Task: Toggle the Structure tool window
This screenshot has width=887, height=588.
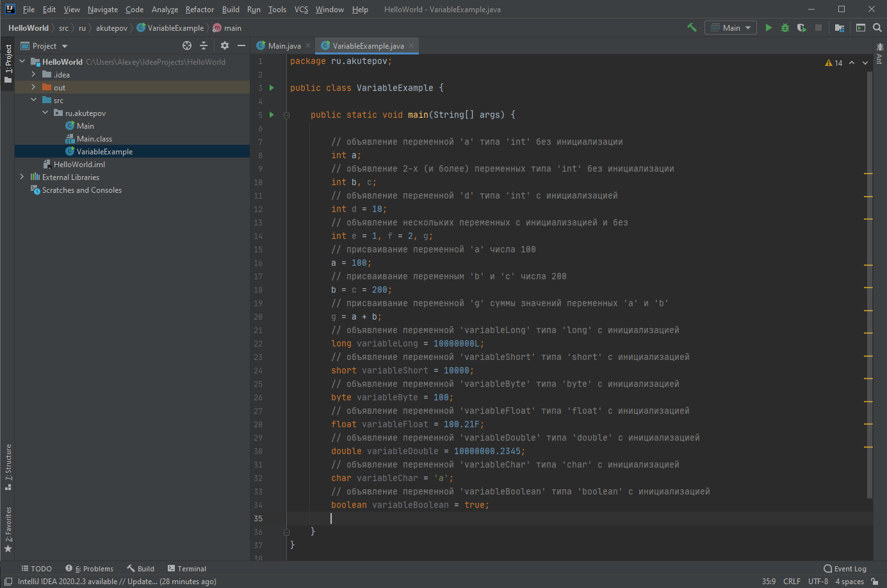Action: [8, 467]
